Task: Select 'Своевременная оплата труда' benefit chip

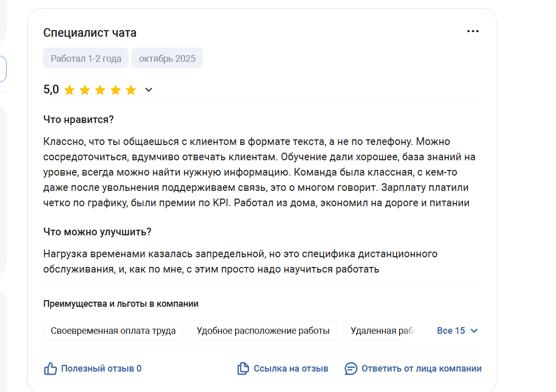Action: pyautogui.click(x=113, y=331)
